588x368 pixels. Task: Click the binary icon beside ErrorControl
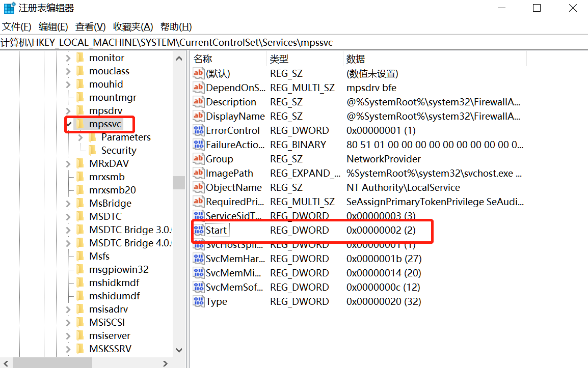click(x=199, y=130)
